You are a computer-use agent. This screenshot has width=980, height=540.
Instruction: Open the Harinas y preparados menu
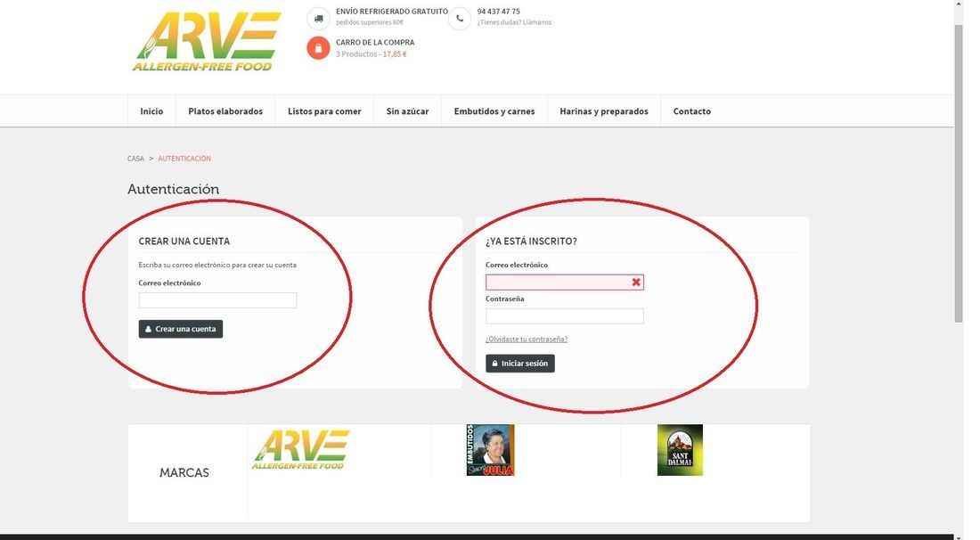coord(604,111)
